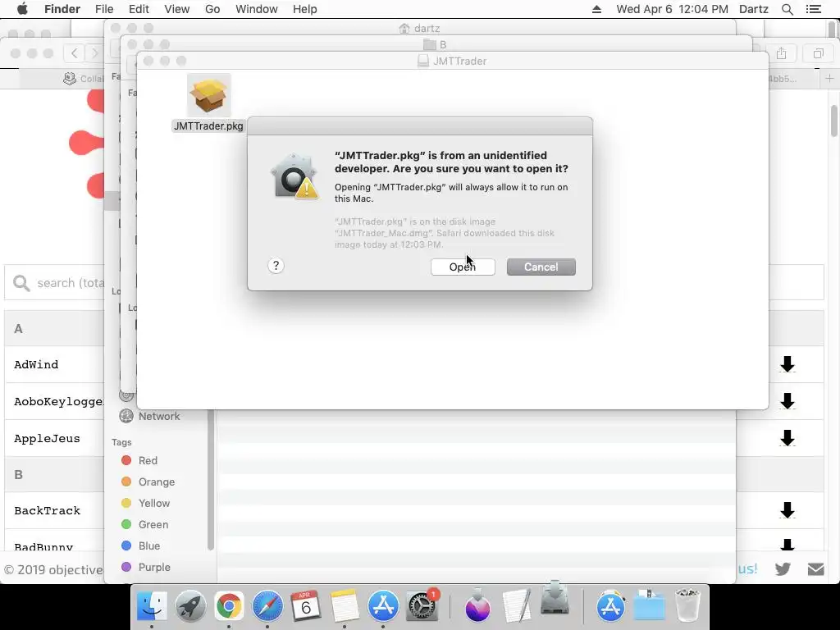Viewport: 840px width, 630px height.
Task: Open the Applications folder stack in Dock
Action: pyautogui.click(x=610, y=606)
